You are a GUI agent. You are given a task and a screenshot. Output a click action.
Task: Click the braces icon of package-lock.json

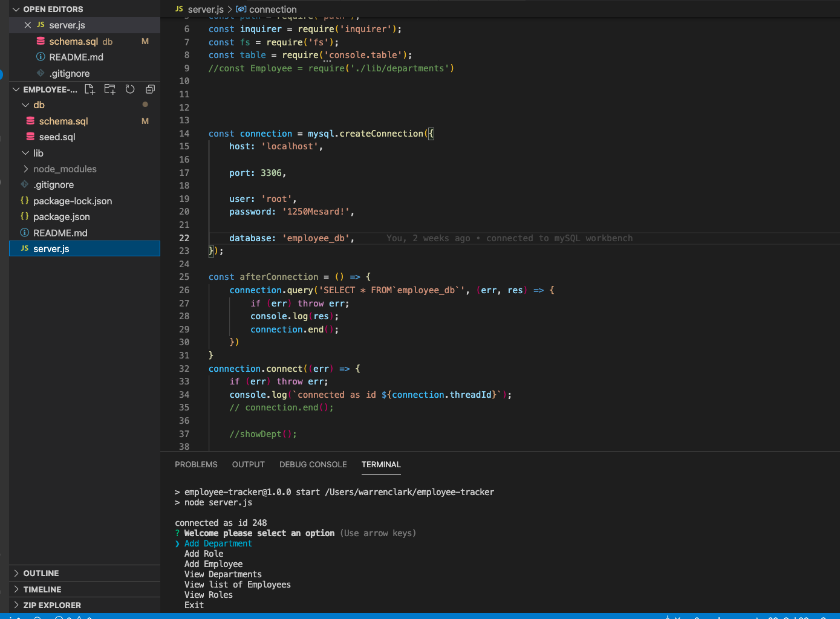tap(25, 201)
